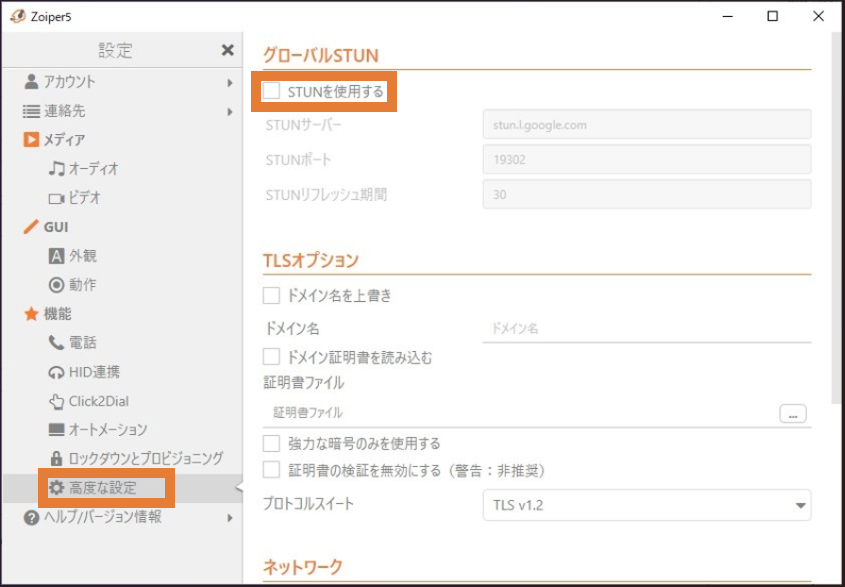Enable the STUNを使用する checkbox
This screenshot has width=845, height=587.
(272, 90)
